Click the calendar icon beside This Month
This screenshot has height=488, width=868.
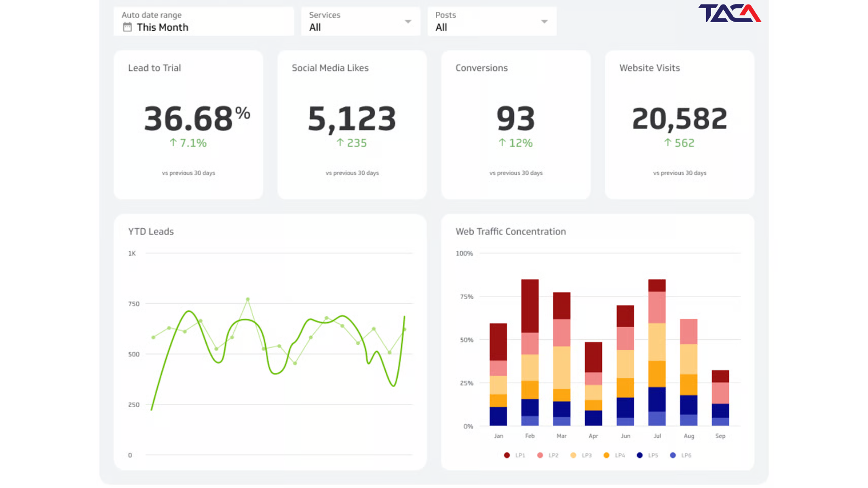coord(127,27)
